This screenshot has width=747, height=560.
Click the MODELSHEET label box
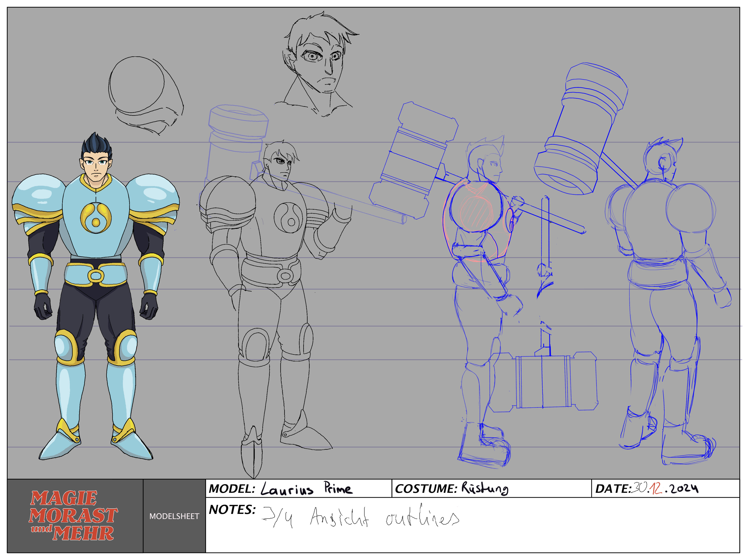pyautogui.click(x=174, y=516)
